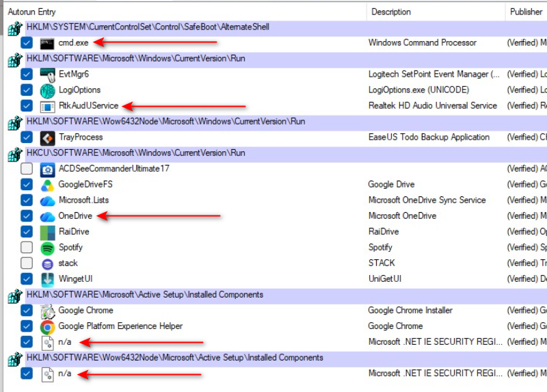The image size is (547, 392).
Task: Uncheck the LogiOptions checkbox
Action: pos(27,90)
